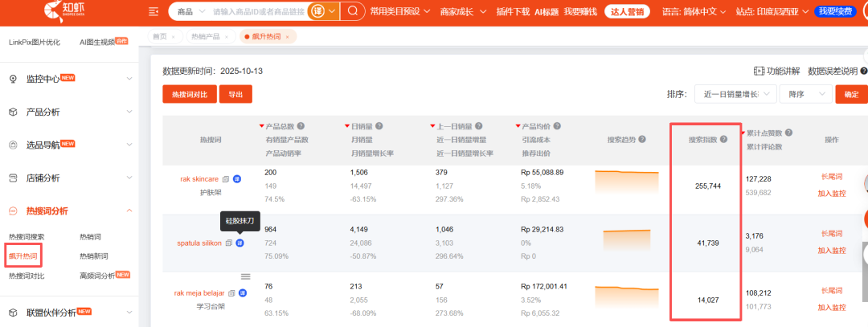This screenshot has height=327, width=868.
Task: Open the 降序 sort order dropdown
Action: 805,94
